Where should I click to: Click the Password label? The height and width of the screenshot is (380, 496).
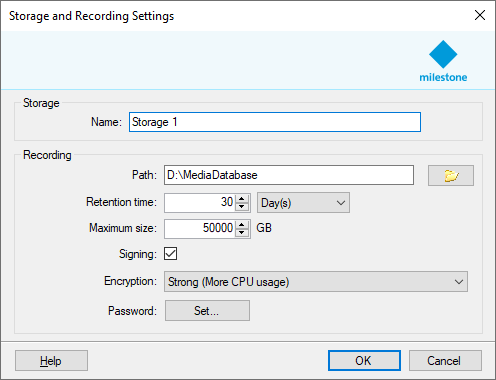click(x=132, y=311)
